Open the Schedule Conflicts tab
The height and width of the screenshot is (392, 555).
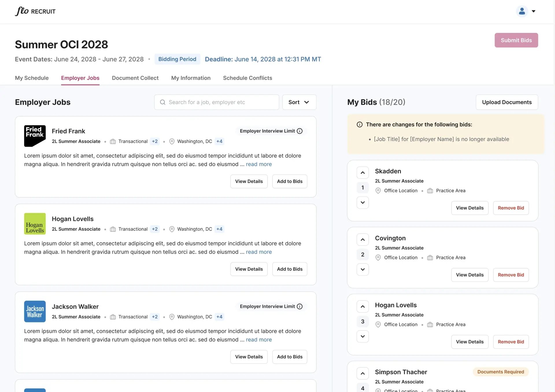[x=247, y=78]
